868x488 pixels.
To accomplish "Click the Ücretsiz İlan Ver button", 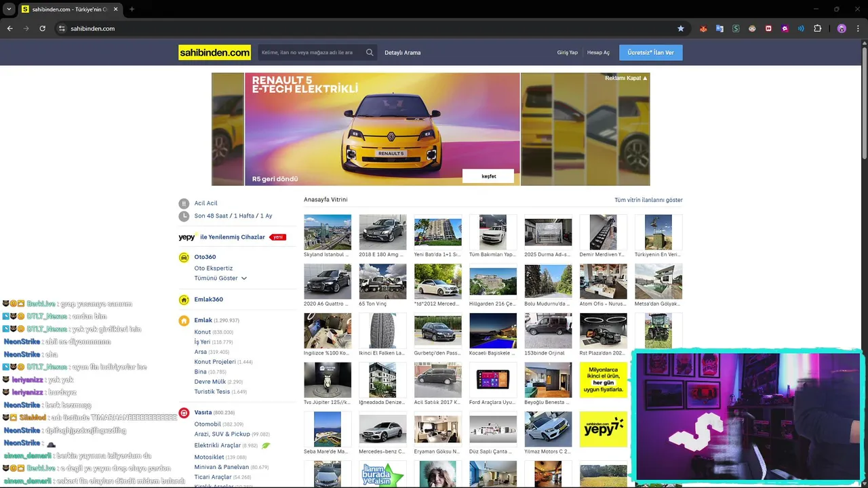I will 651,52.
